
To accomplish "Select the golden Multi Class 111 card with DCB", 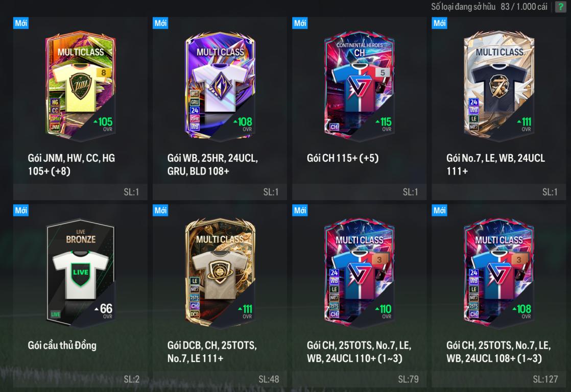I will [x=220, y=273].
